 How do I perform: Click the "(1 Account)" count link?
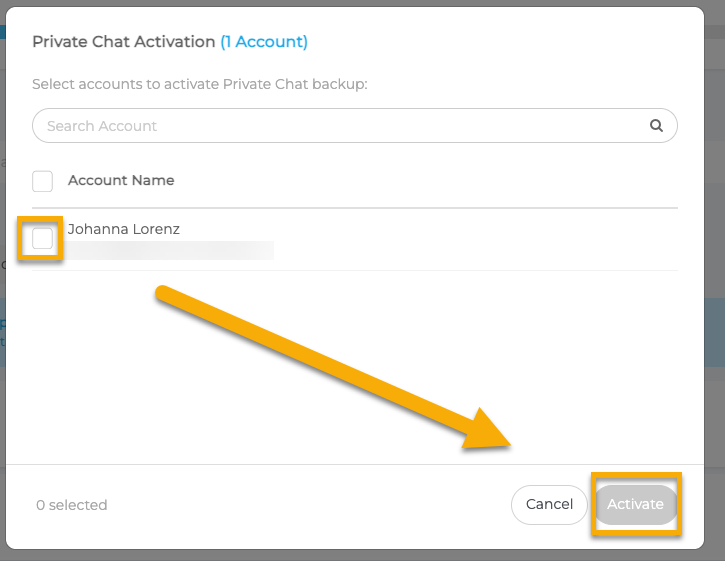(x=264, y=42)
